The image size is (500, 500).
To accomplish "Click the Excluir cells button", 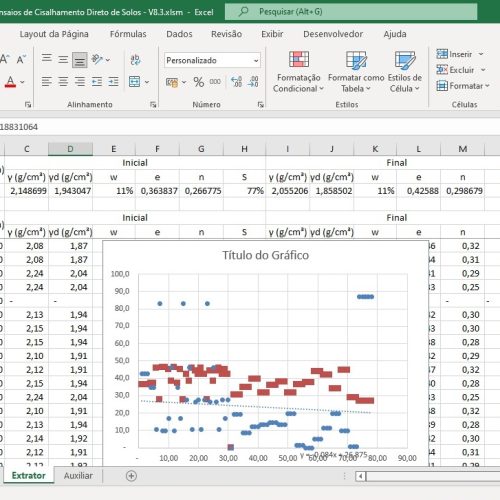I will point(455,70).
